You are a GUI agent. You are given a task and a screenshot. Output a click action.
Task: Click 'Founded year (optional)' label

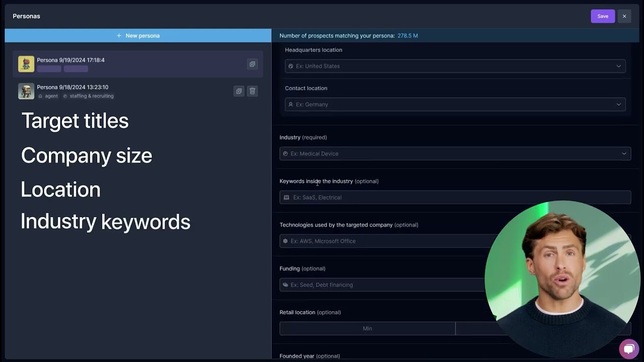pyautogui.click(x=310, y=356)
